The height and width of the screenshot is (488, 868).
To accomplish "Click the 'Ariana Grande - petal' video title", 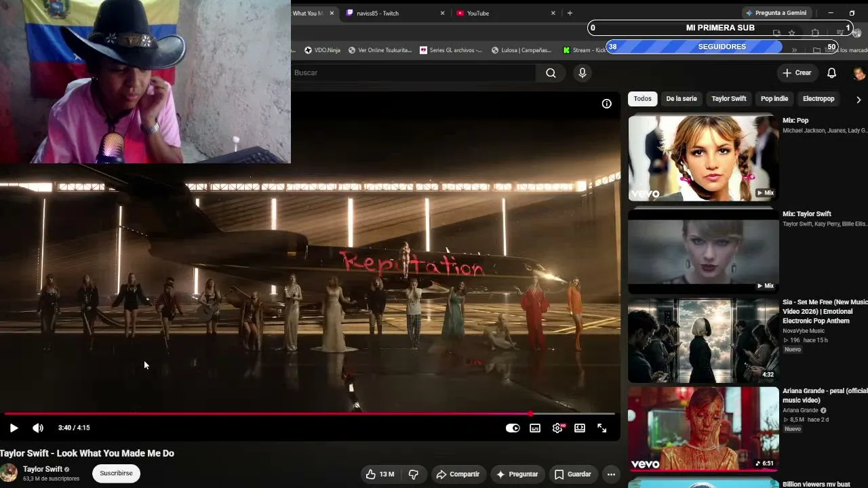I will point(825,395).
